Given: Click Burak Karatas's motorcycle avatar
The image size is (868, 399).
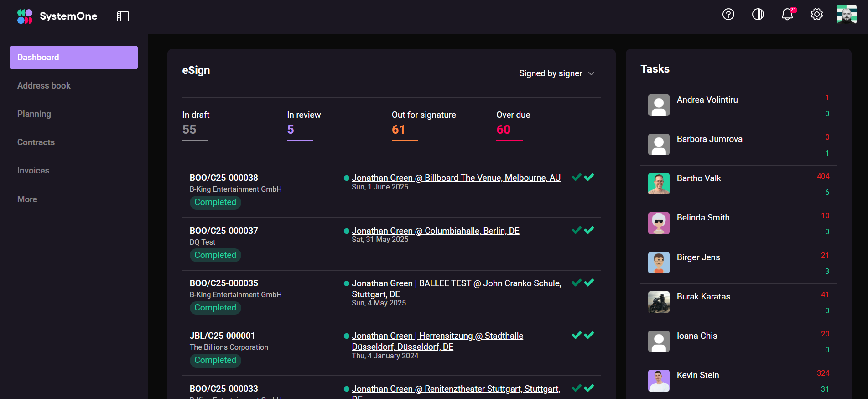Looking at the screenshot, I should coord(659,302).
